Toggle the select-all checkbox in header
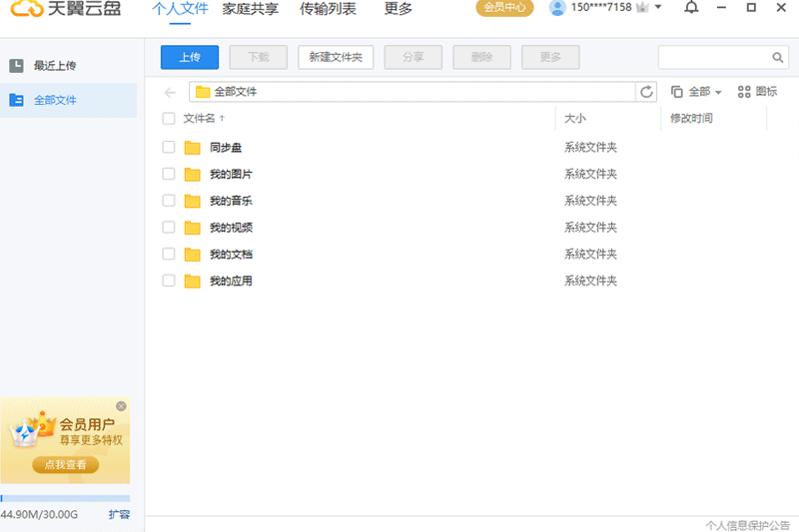Image resolution: width=799 pixels, height=532 pixels. point(169,119)
